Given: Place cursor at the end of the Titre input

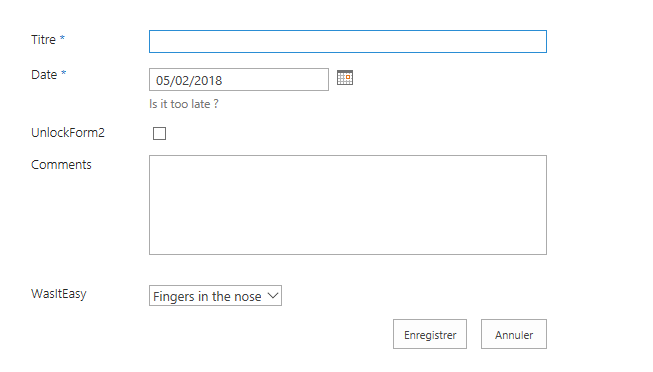Looking at the screenshot, I should (541, 42).
